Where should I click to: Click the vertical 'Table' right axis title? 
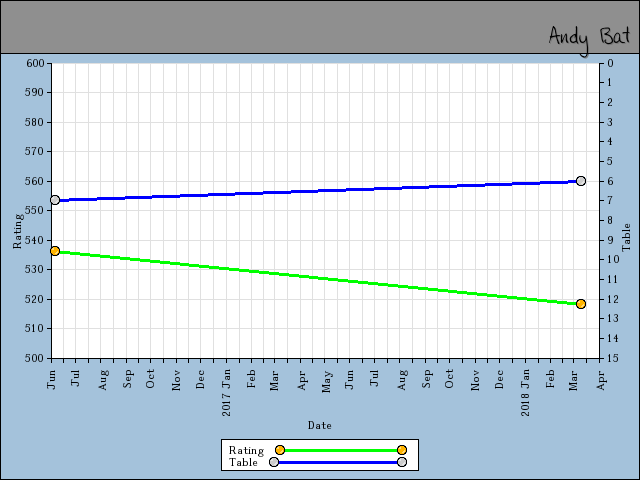(x=627, y=237)
